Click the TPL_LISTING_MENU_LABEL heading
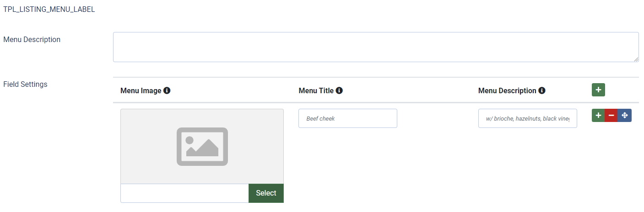Image resolution: width=644 pixels, height=212 pixels. point(49,9)
